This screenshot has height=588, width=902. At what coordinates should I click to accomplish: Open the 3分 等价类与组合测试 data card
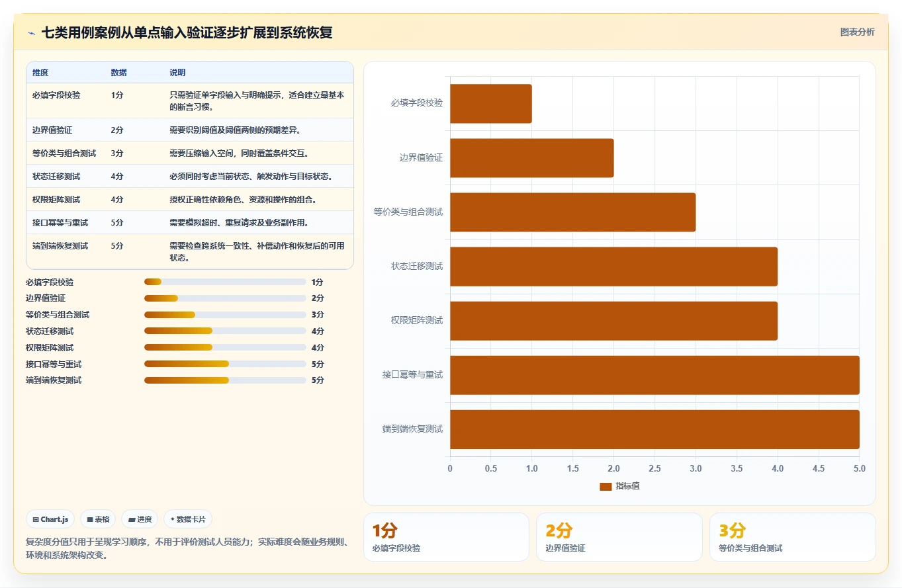[793, 537]
